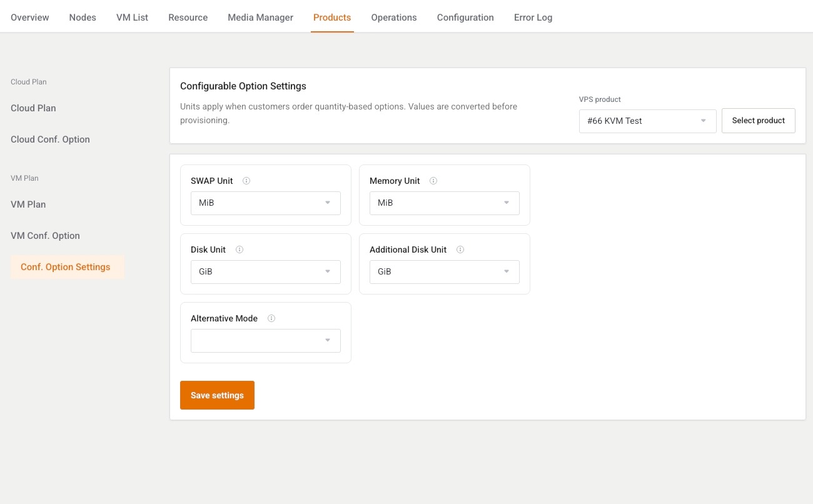
Task: Click the SWAP Unit label
Action: click(212, 181)
